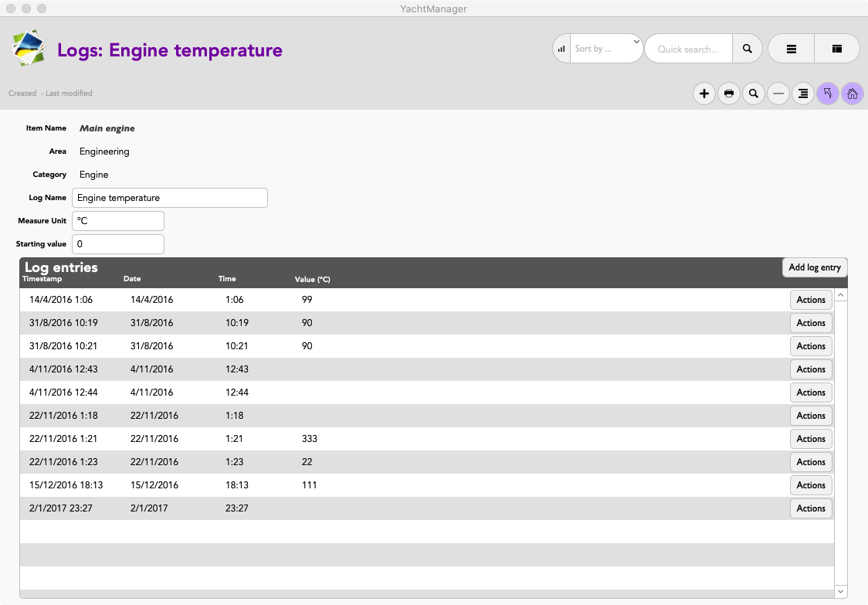This screenshot has width=868, height=605.
Task: Click the right-aligned lines icon
Action: (x=803, y=93)
